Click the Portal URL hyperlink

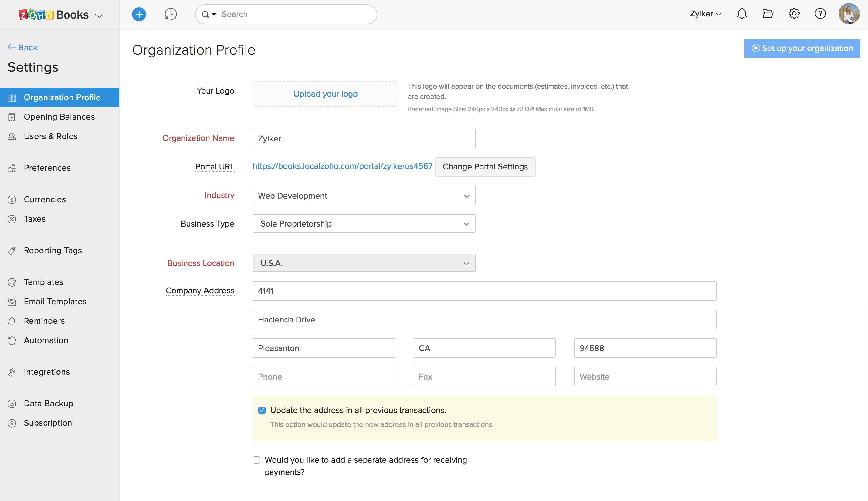pos(342,166)
